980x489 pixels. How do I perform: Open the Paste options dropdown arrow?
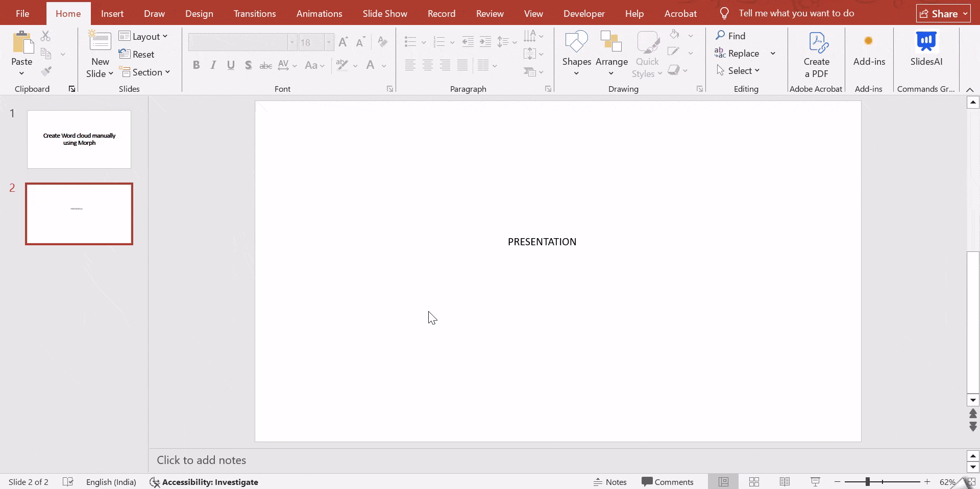(21, 73)
